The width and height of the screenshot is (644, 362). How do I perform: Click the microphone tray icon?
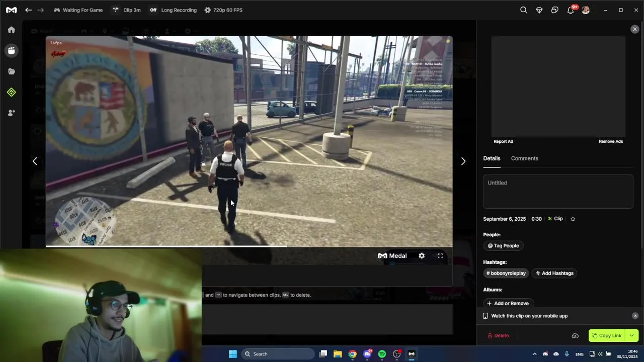[567, 354]
